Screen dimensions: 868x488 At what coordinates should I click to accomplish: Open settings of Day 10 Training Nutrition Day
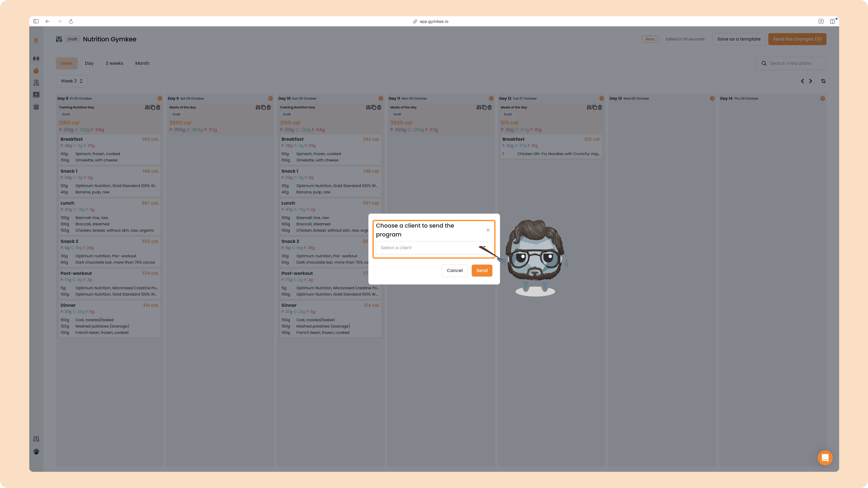tap(368, 107)
